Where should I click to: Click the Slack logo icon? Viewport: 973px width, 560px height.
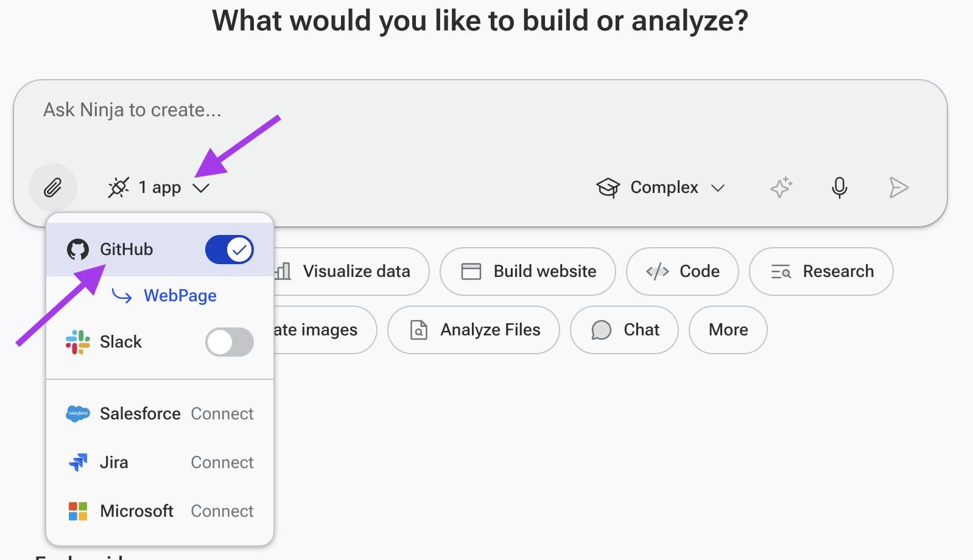78,342
